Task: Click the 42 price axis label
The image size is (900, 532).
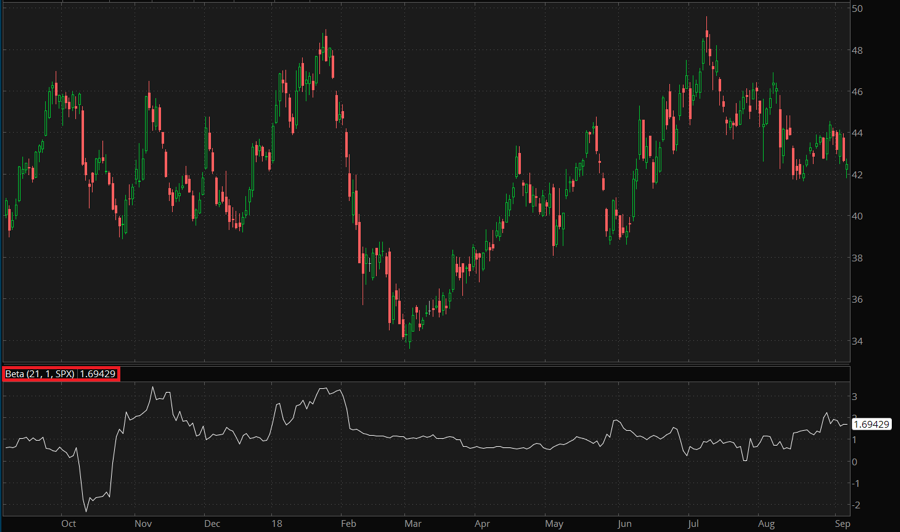Action: click(x=857, y=175)
